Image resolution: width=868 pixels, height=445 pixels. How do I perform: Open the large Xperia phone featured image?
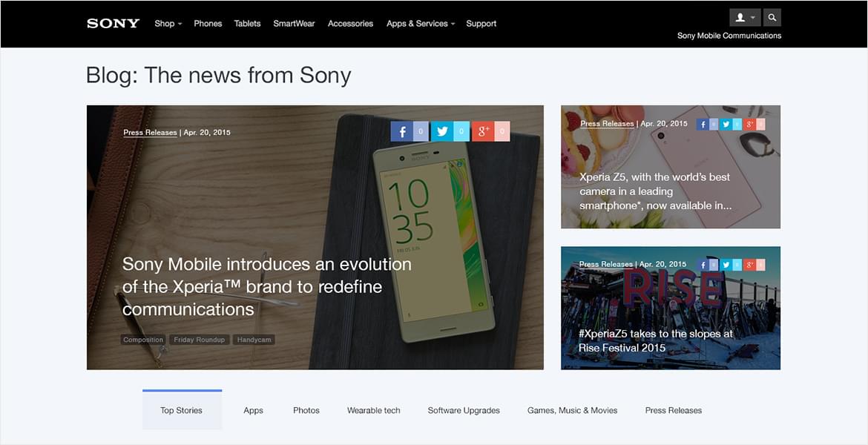click(x=315, y=237)
